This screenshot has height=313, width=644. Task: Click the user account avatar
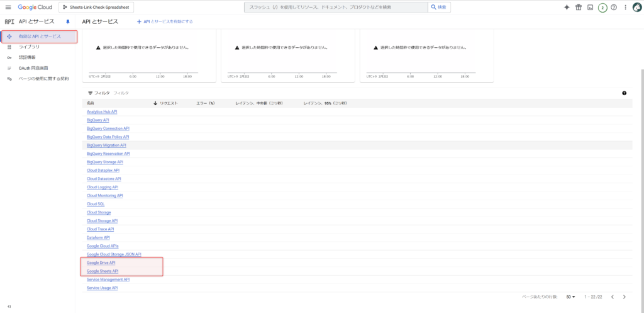point(636,7)
